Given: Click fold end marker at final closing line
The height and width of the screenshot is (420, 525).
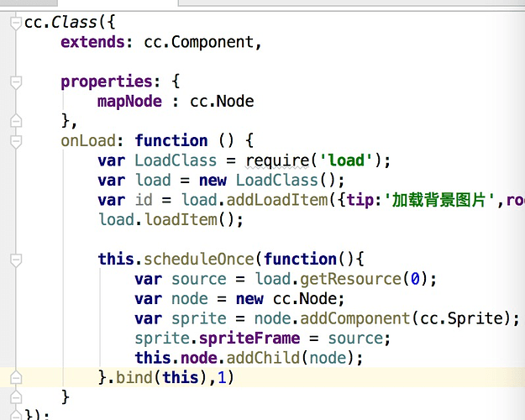Looking at the screenshot, I should point(16,415).
